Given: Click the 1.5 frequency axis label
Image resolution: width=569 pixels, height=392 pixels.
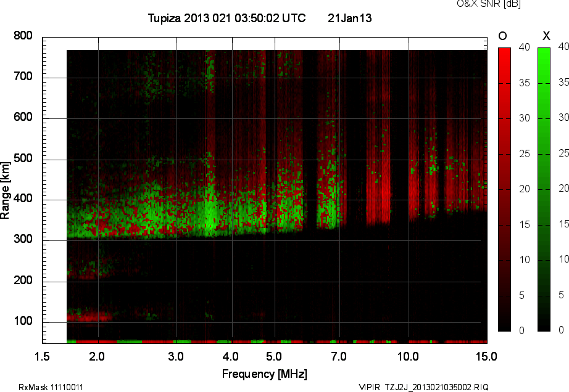Looking at the screenshot, I should coord(42,357).
